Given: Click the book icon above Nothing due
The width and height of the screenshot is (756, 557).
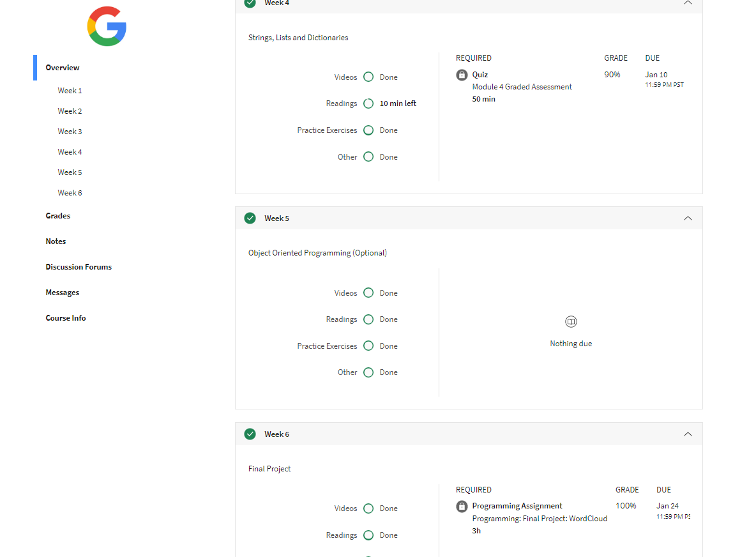Looking at the screenshot, I should (x=571, y=322).
